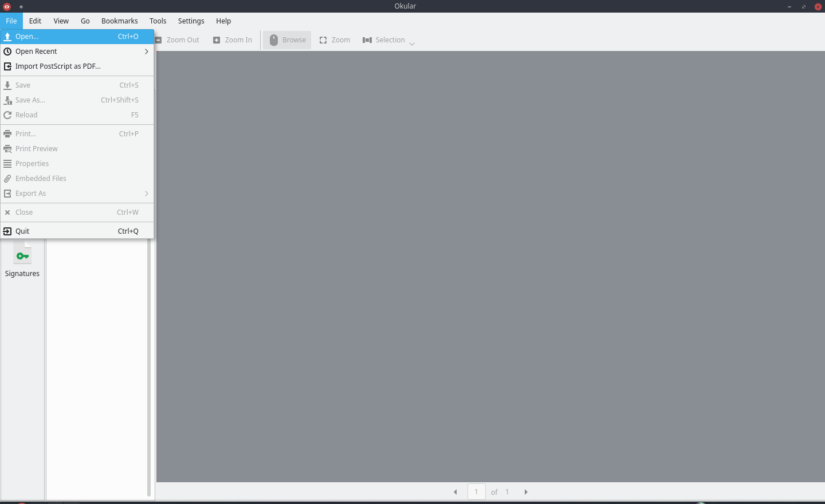Image resolution: width=825 pixels, height=504 pixels.
Task: Expand the Export As submenu
Action: click(x=147, y=194)
